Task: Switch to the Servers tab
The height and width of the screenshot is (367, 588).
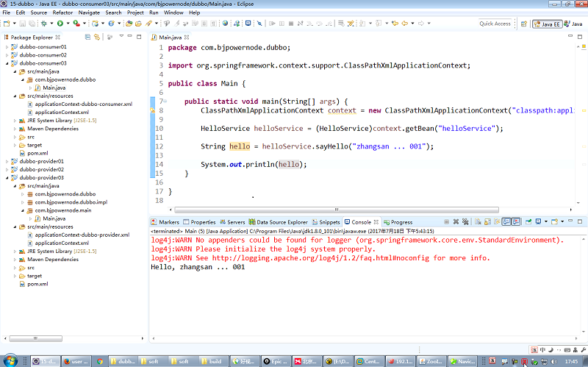Action: 232,222
